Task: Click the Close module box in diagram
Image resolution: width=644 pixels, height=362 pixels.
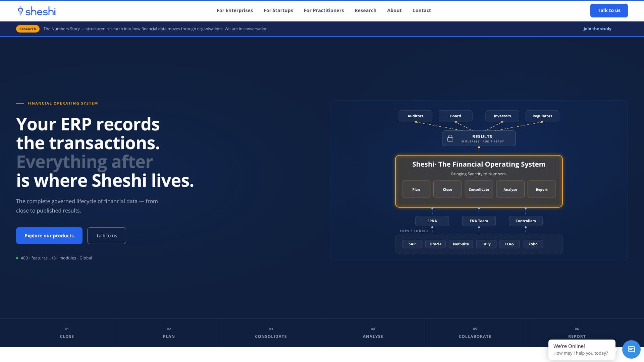Action: (x=447, y=189)
